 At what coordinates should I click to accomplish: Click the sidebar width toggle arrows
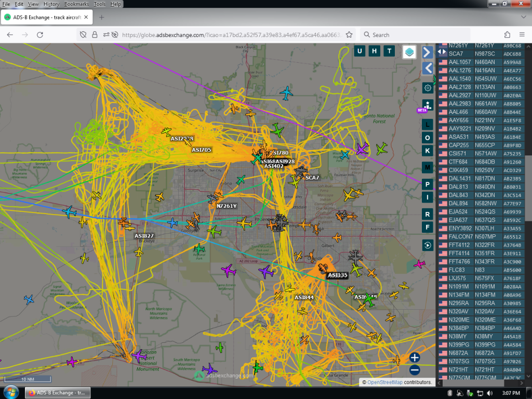[x=442, y=52]
